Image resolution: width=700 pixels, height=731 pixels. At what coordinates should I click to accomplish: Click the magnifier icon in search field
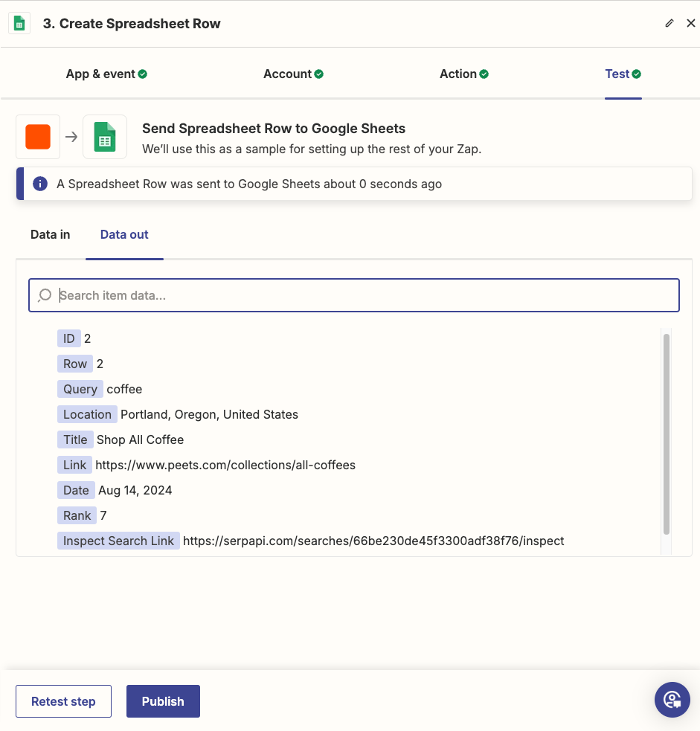point(45,295)
